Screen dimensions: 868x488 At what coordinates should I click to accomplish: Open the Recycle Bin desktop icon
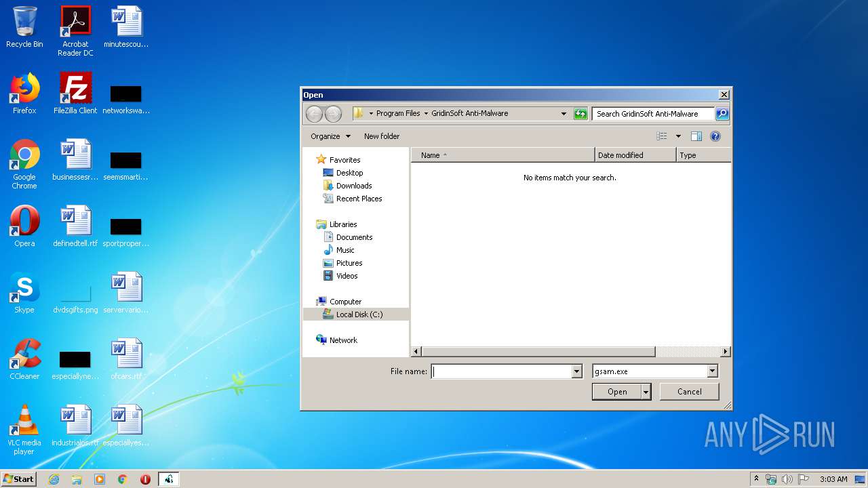tap(24, 28)
